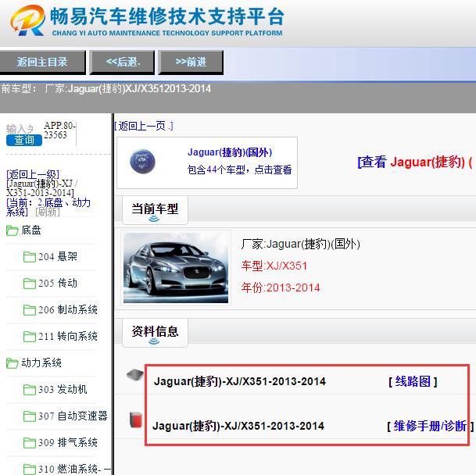The width and height of the screenshot is (476, 475).
Task: Click folder icon beside 307 自动变速器
Action: [30, 416]
